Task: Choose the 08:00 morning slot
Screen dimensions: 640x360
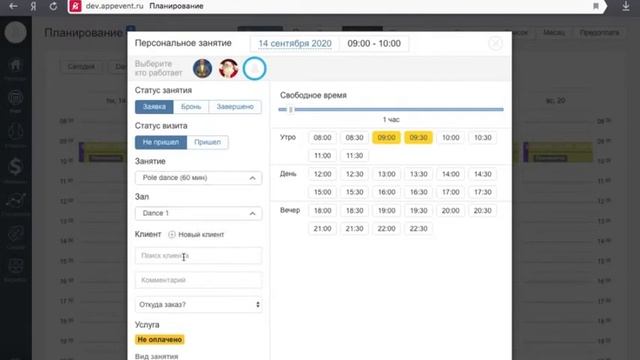Action: coord(322,138)
